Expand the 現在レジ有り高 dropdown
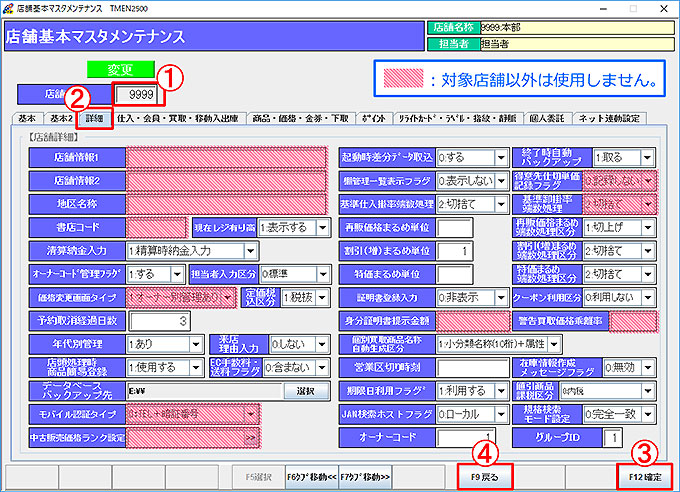Screen dimensions: 680x492 click(x=323, y=227)
